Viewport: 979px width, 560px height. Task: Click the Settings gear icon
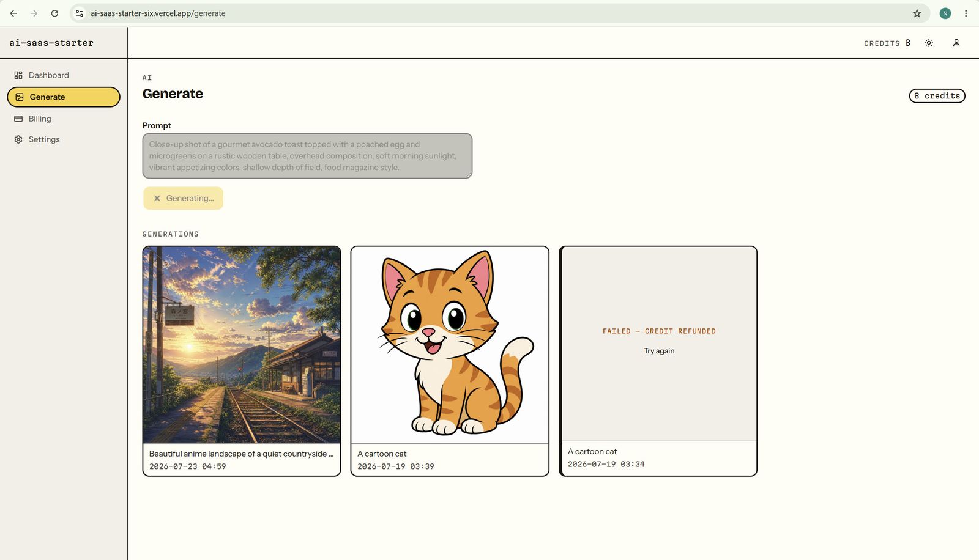[x=18, y=139]
